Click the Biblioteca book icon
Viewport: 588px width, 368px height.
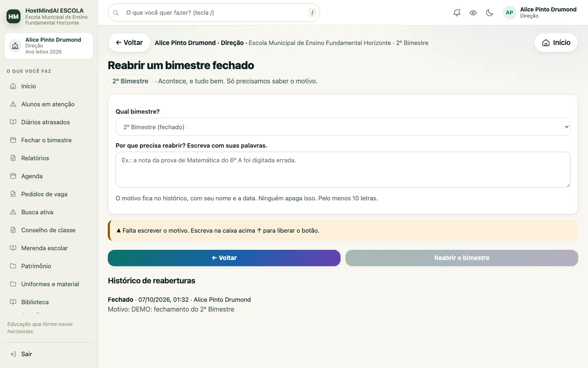coord(13,302)
